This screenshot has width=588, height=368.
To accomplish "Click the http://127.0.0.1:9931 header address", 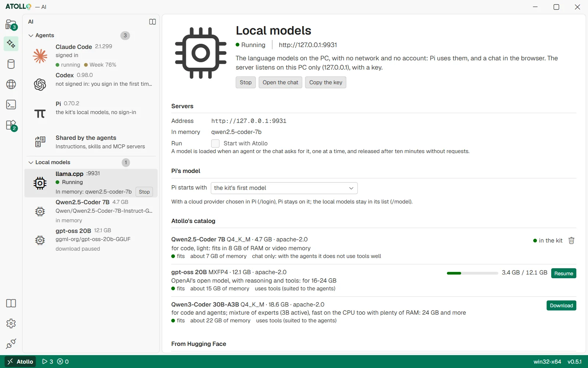I will 308,45.
